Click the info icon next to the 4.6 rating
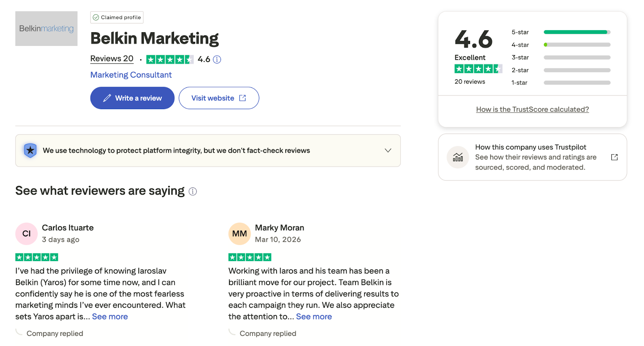This screenshot has width=644, height=346. (217, 59)
